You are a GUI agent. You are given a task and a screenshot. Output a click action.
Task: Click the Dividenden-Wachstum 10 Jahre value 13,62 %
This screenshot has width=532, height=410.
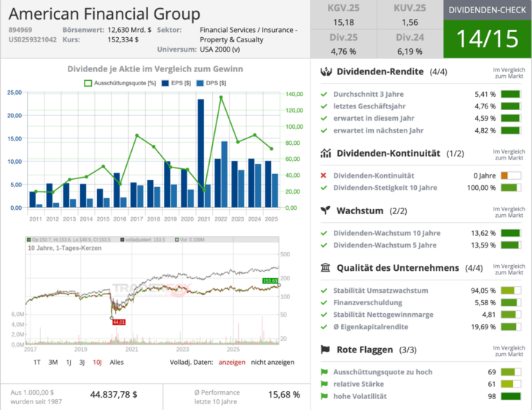coord(483,233)
